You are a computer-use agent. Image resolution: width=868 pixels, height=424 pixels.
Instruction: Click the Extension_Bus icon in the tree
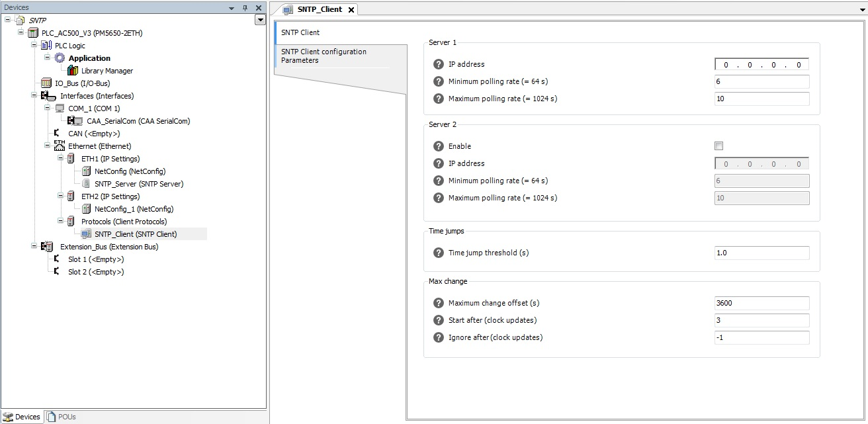tap(46, 246)
